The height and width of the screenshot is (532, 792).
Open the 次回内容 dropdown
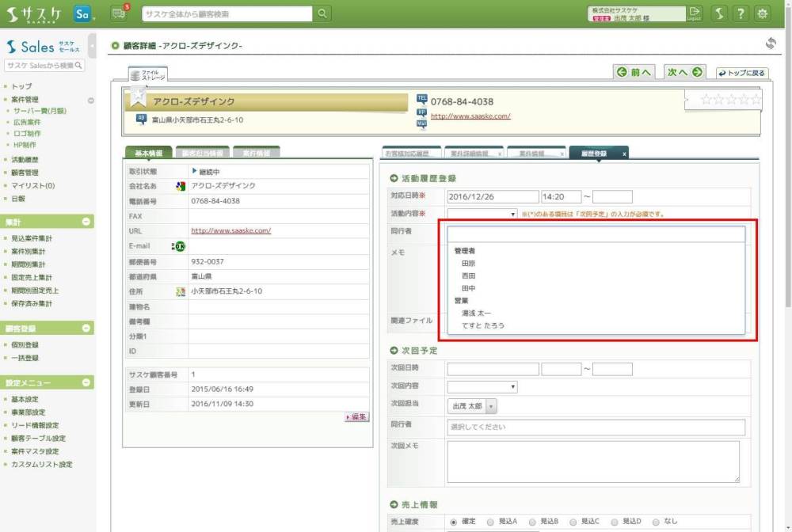(x=482, y=387)
